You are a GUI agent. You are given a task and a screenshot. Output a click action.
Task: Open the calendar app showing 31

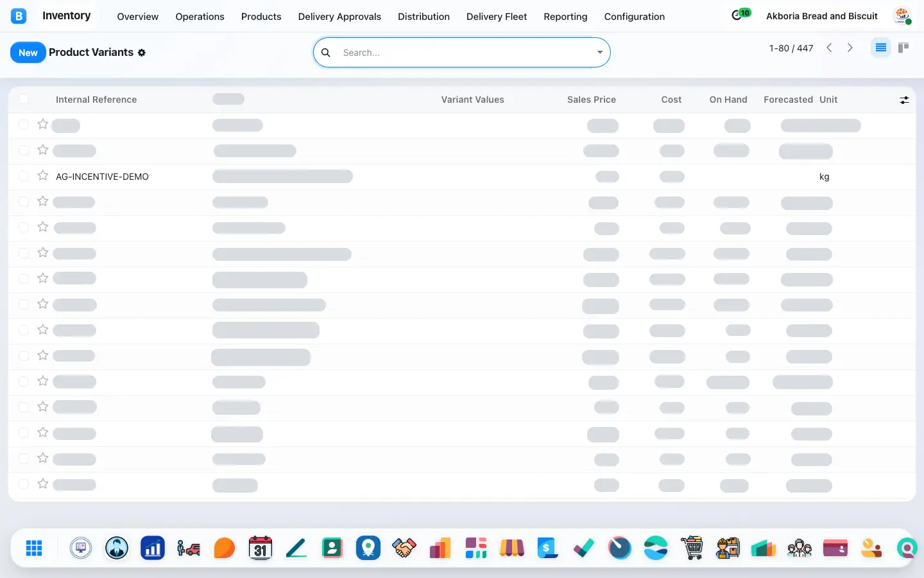[x=261, y=548]
